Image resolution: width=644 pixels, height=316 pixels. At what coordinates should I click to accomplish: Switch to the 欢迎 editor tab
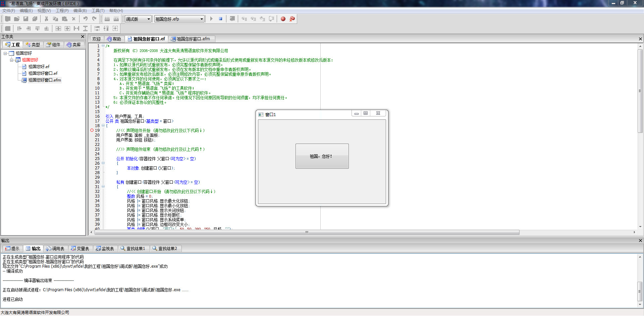tap(97, 39)
